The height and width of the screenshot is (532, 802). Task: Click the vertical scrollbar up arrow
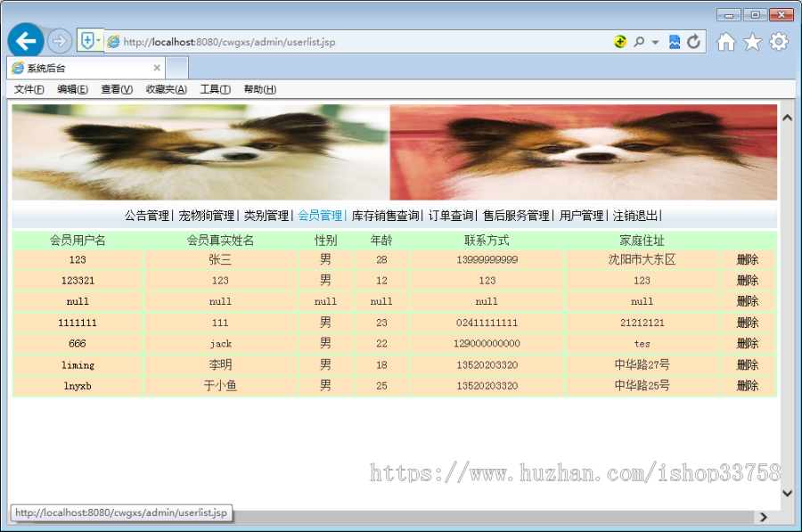(787, 118)
